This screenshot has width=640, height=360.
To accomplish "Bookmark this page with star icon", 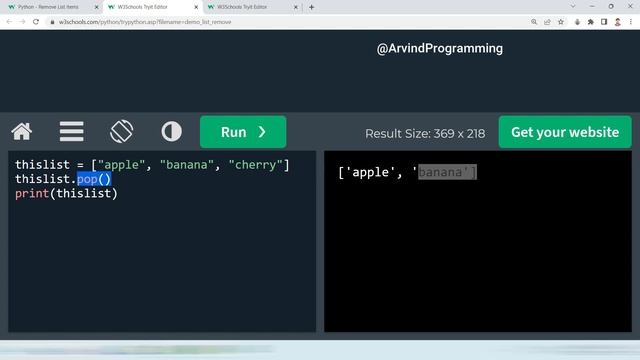I will coord(561,22).
